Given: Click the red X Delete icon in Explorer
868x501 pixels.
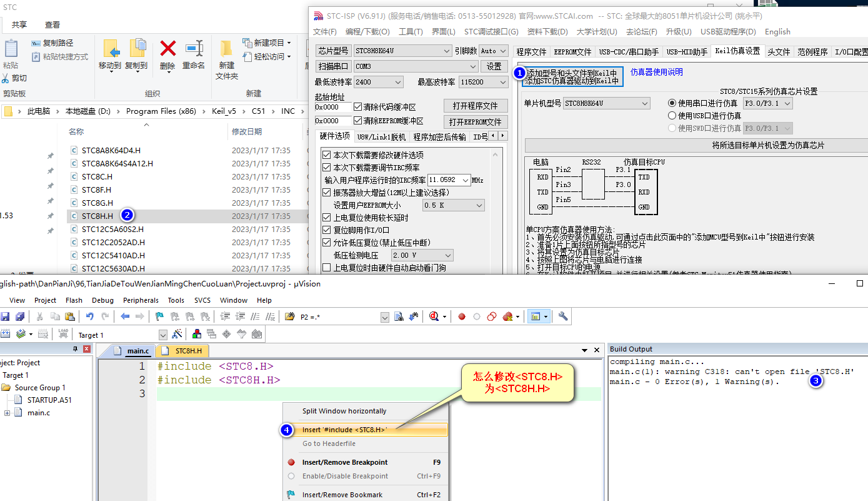Looking at the screenshot, I should (167, 48).
